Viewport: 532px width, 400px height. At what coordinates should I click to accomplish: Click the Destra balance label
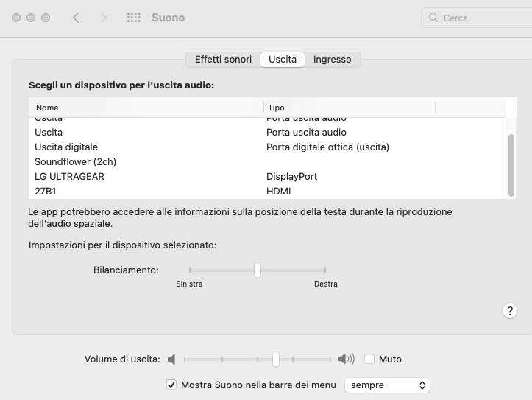326,284
